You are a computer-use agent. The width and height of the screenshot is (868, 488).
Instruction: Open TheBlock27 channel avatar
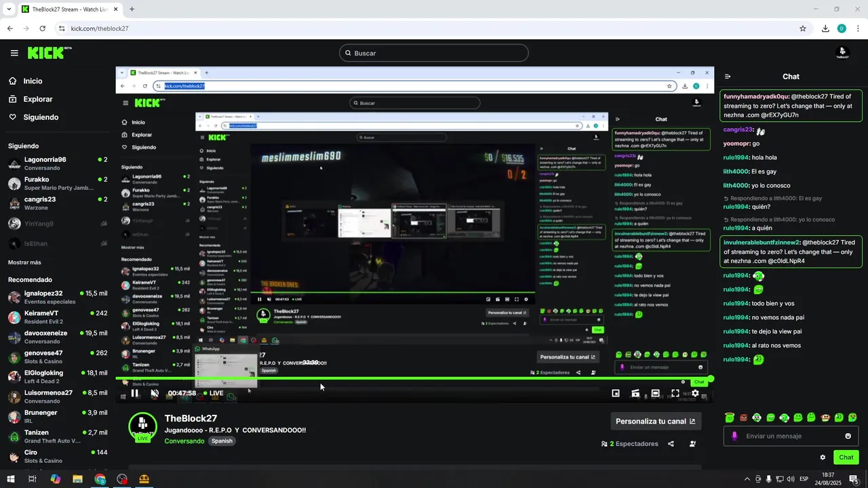click(142, 426)
